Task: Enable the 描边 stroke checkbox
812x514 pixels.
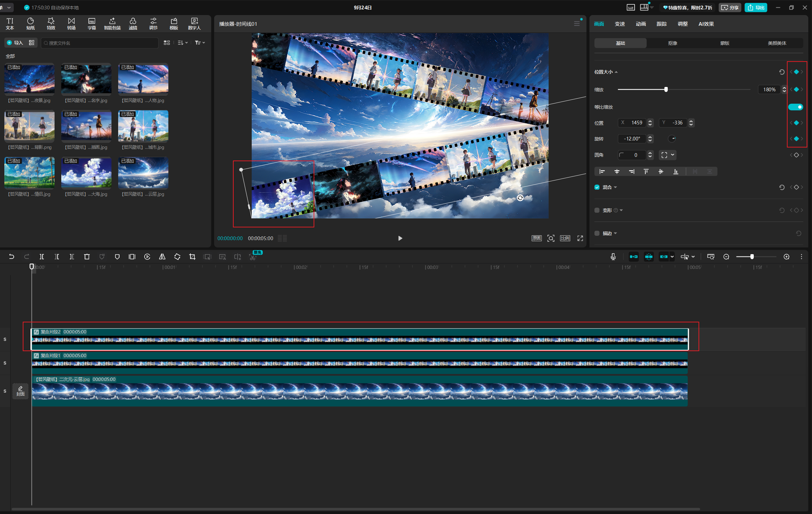Action: coord(597,233)
